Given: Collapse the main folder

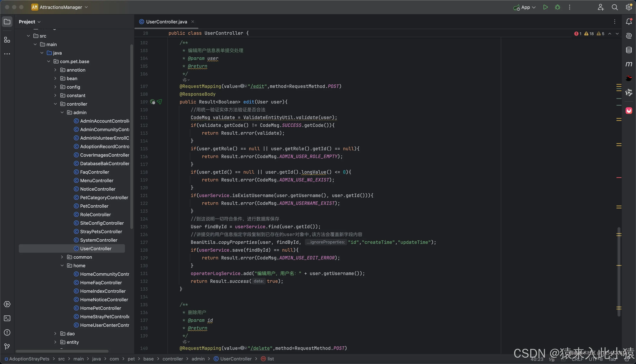Looking at the screenshot, I should [35, 44].
